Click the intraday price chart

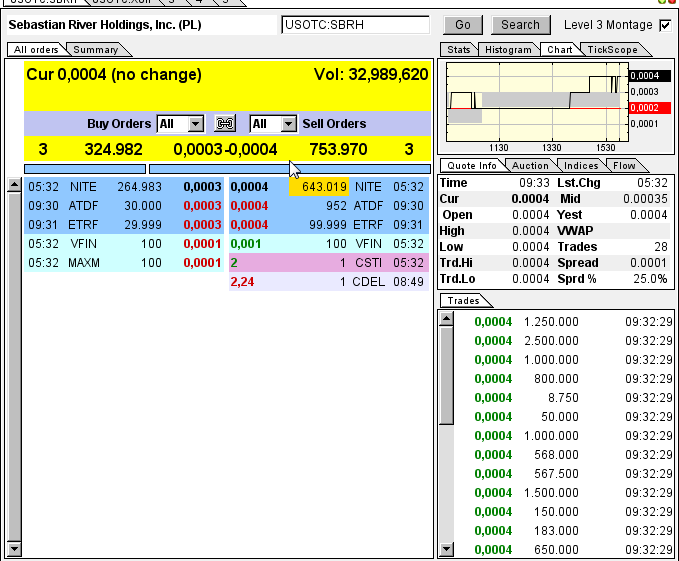537,102
